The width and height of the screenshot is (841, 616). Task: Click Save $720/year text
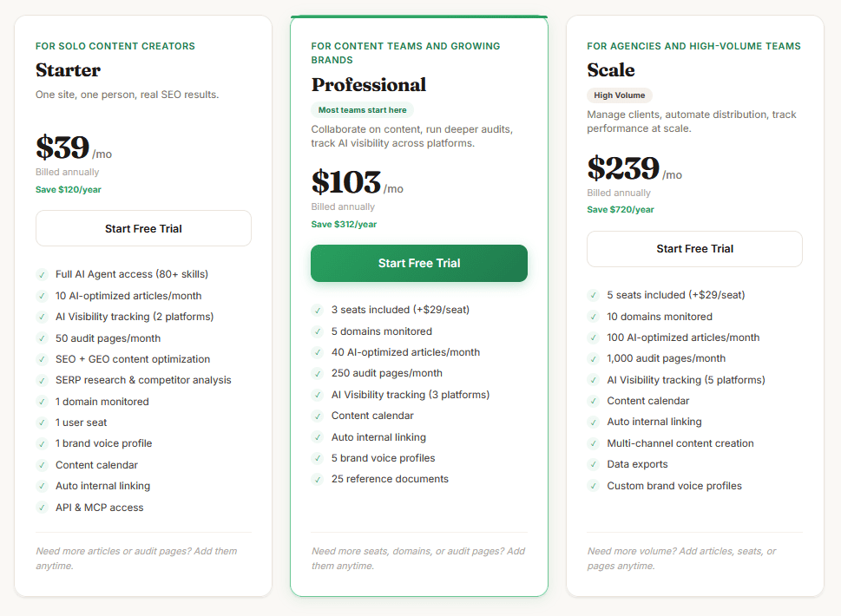click(x=621, y=210)
